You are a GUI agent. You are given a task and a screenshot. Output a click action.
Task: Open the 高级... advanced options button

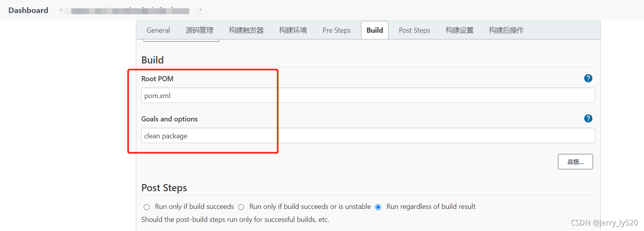[576, 162]
